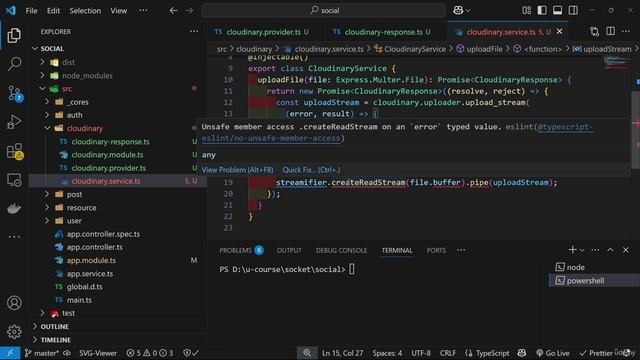Open Remote Explorer view

coord(14,180)
